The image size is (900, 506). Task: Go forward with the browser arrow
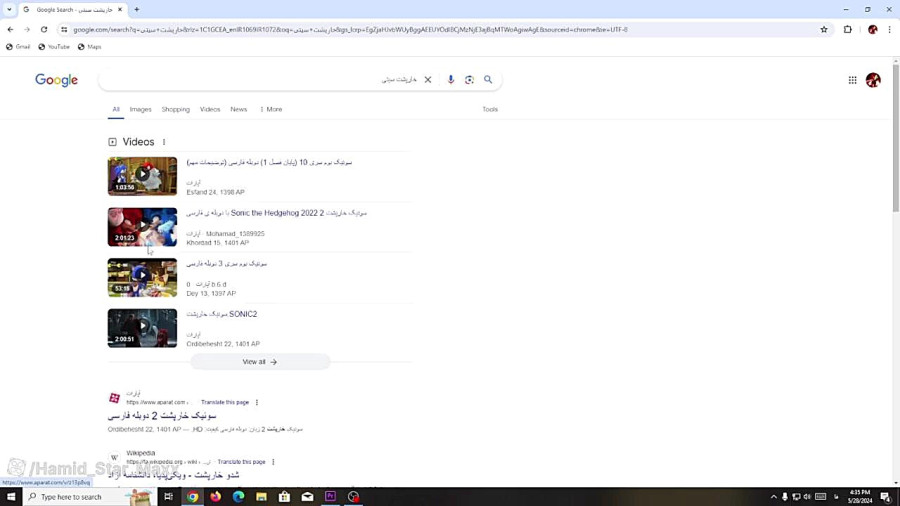pyautogui.click(x=26, y=29)
